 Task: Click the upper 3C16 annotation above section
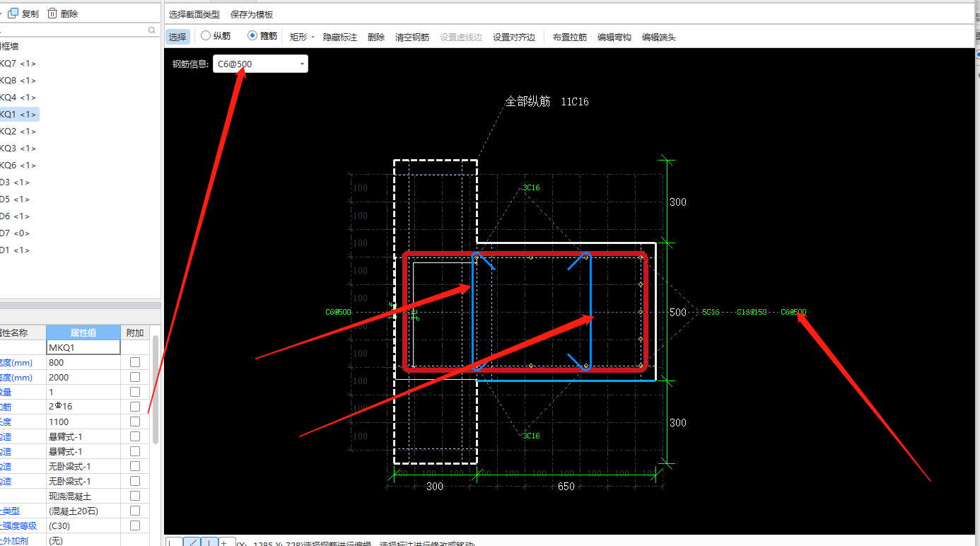pos(531,188)
